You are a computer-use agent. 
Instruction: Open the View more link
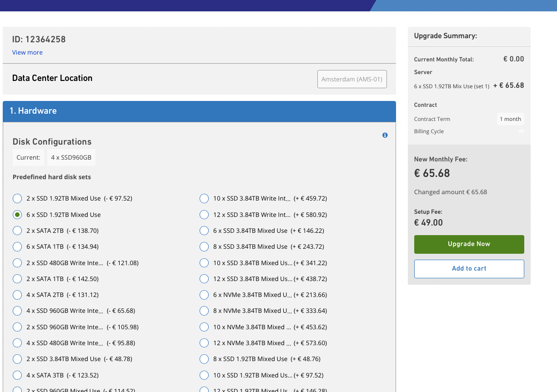point(27,52)
